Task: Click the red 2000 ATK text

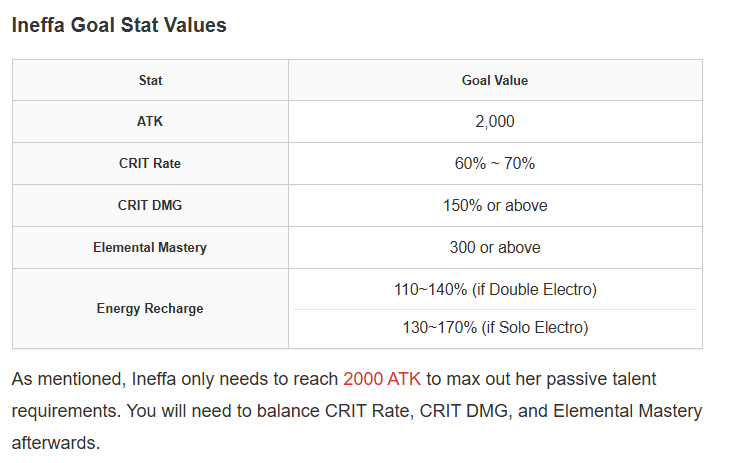Action: click(x=383, y=380)
